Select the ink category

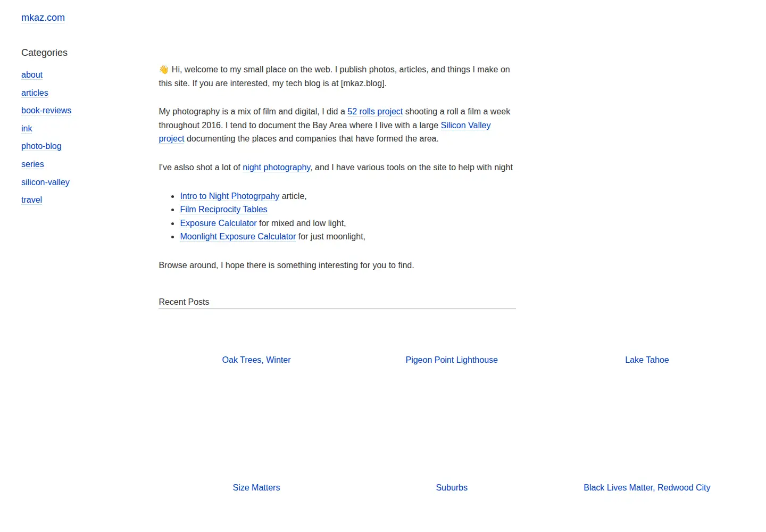pyautogui.click(x=27, y=128)
